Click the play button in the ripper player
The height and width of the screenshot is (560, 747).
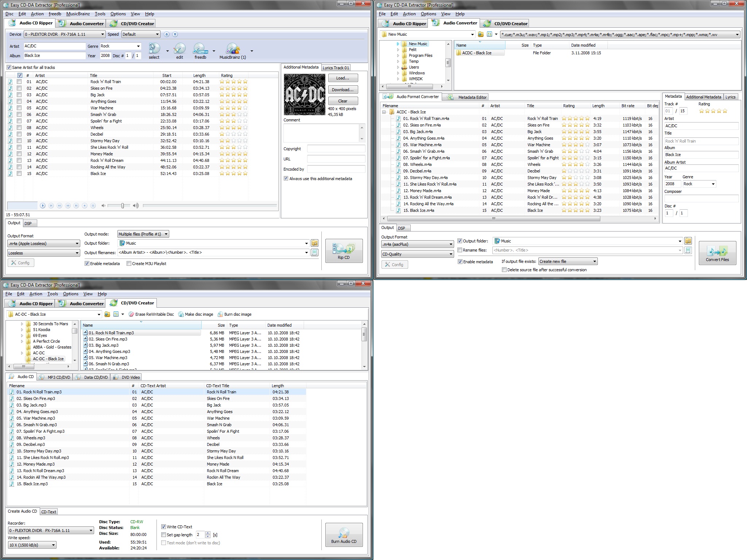pyautogui.click(x=43, y=206)
